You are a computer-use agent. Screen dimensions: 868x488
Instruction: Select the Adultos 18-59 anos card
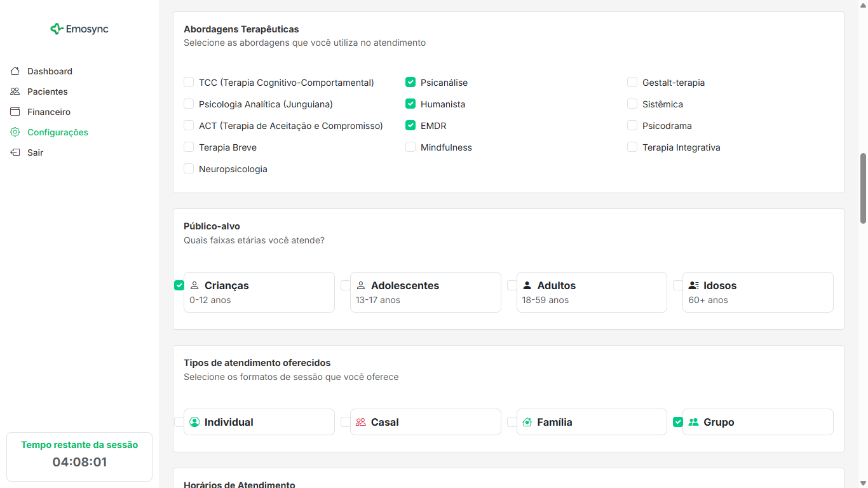click(591, 292)
